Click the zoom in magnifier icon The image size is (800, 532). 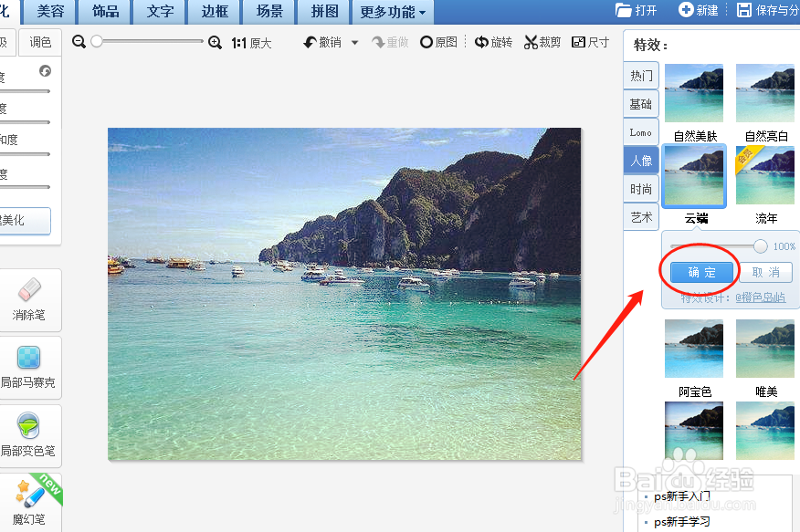tap(215, 42)
